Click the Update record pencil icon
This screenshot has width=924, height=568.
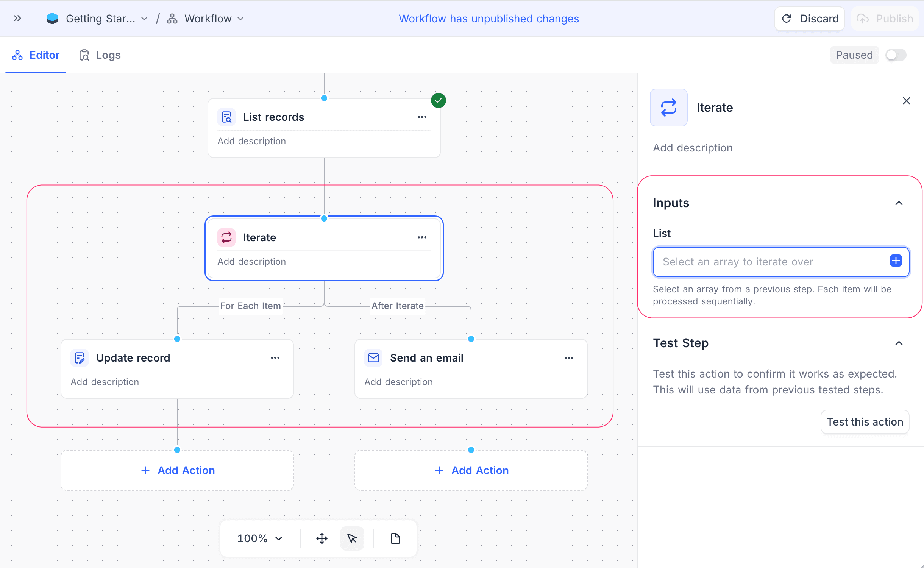click(79, 357)
